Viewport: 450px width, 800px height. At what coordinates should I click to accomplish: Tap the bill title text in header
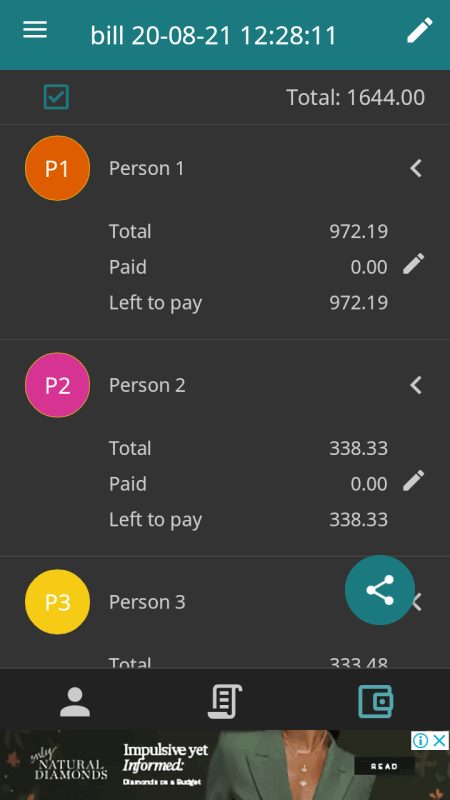(213, 36)
